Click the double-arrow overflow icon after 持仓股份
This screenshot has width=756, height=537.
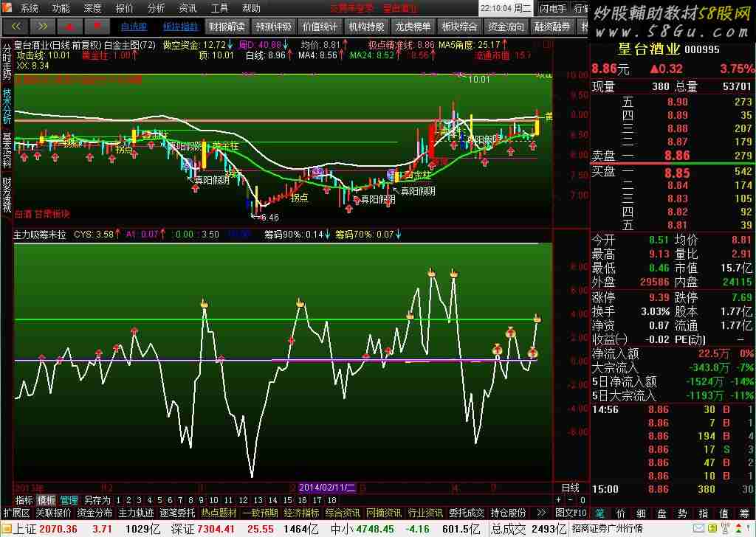pos(541,513)
